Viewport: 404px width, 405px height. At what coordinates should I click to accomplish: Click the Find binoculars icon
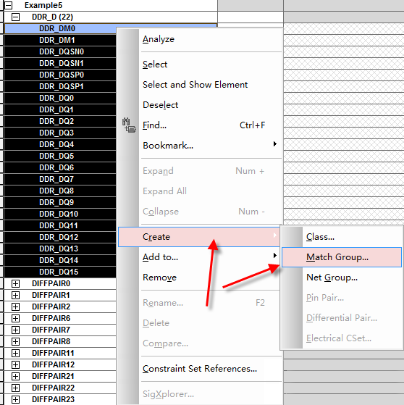click(128, 125)
